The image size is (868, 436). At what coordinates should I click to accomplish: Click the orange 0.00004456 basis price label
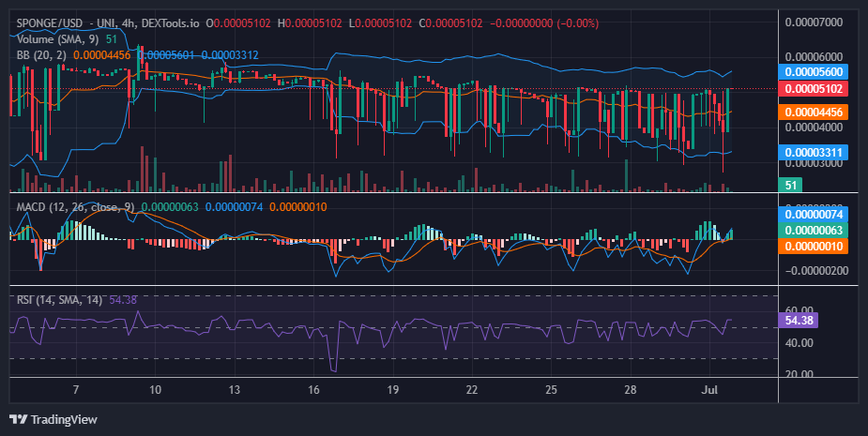click(813, 113)
